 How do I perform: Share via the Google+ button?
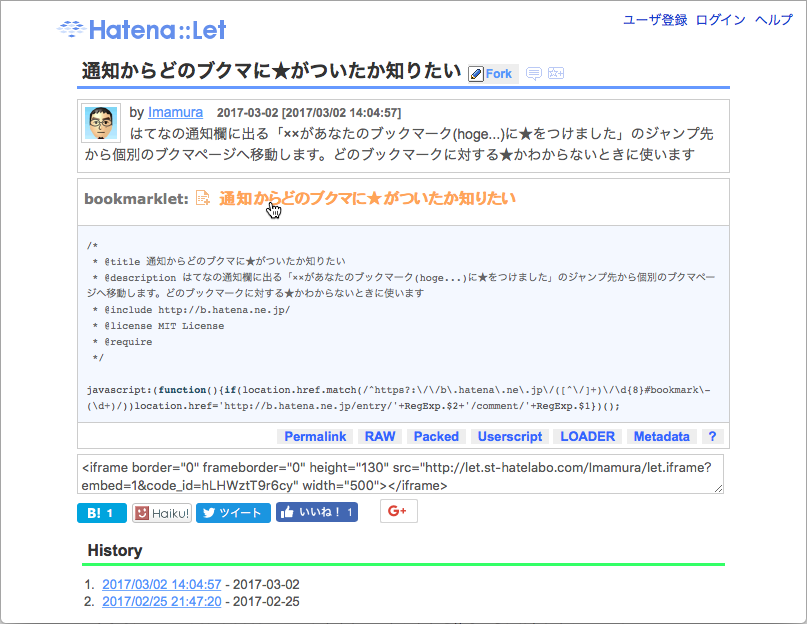(x=398, y=511)
